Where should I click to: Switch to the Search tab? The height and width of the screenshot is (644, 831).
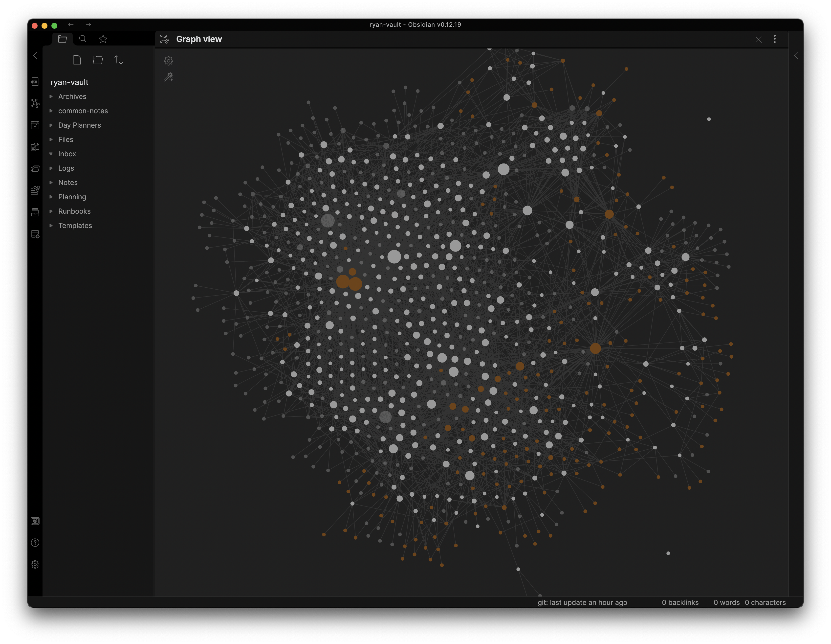(x=83, y=39)
